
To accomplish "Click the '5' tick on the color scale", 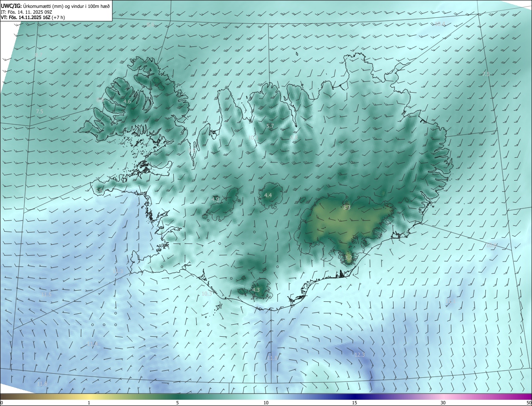I will coord(177,403).
